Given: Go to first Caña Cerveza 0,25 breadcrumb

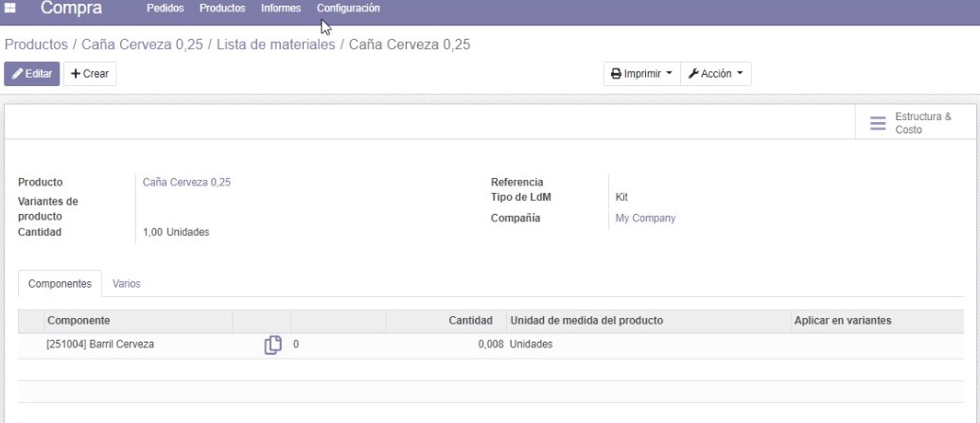Looking at the screenshot, I should click(x=142, y=44).
